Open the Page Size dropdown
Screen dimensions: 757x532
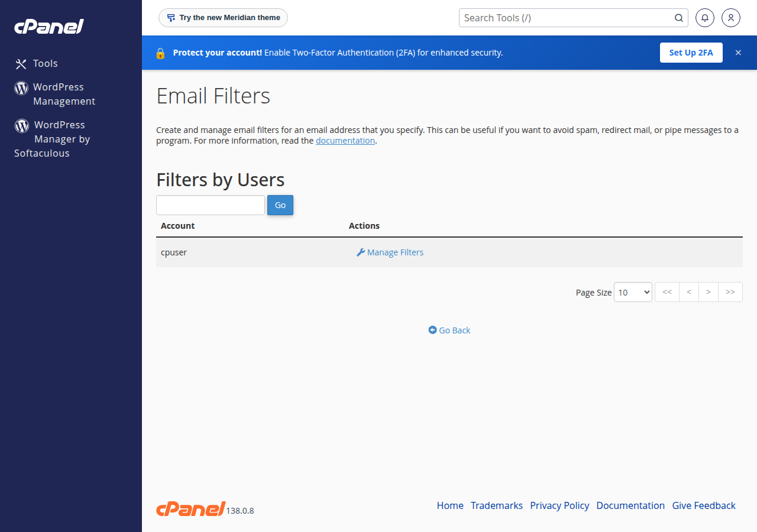coord(633,292)
